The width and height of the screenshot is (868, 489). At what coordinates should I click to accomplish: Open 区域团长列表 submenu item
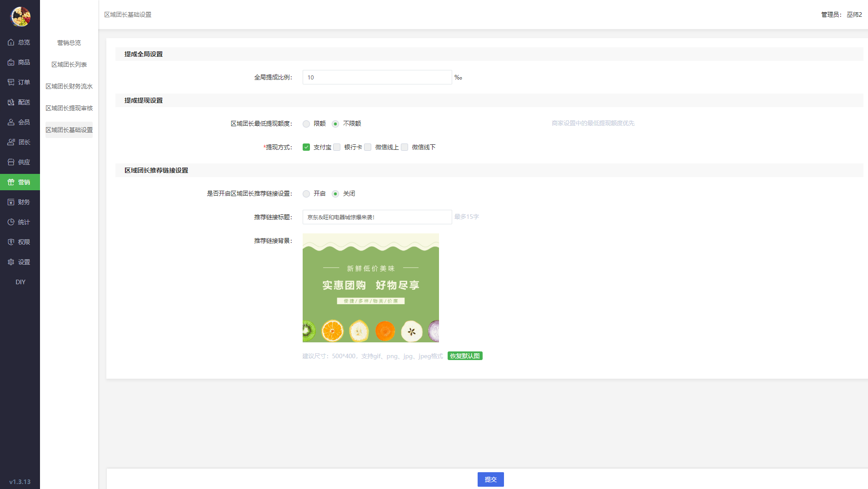pyautogui.click(x=69, y=64)
